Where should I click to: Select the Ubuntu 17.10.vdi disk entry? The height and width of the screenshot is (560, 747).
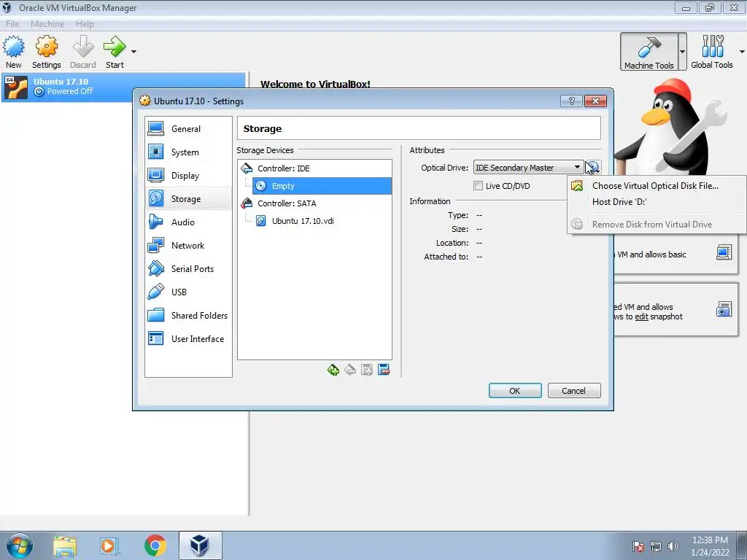point(303,221)
